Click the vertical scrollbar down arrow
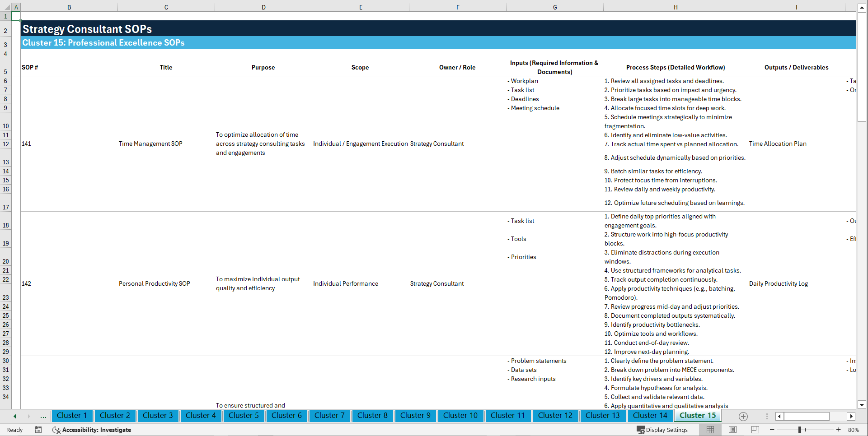 (862, 405)
